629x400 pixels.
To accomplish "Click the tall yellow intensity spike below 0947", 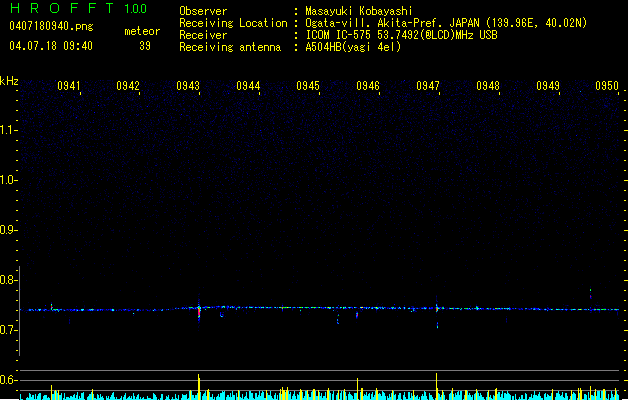I will pos(436,386).
